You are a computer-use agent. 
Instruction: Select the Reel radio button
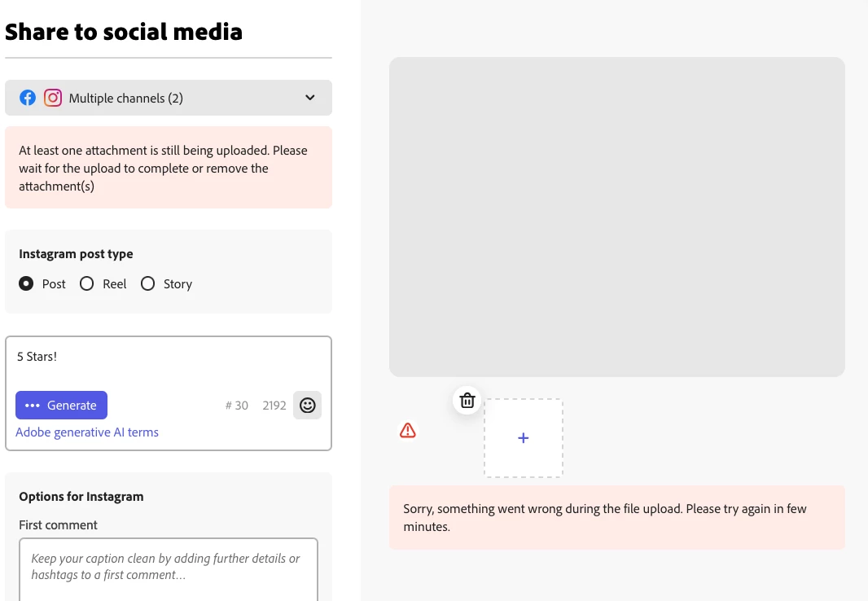click(87, 284)
